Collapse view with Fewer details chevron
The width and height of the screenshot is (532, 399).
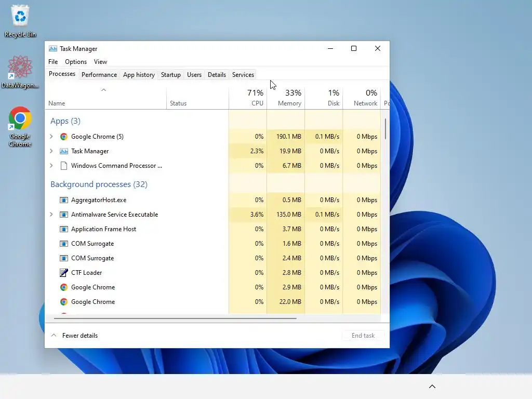click(x=54, y=335)
